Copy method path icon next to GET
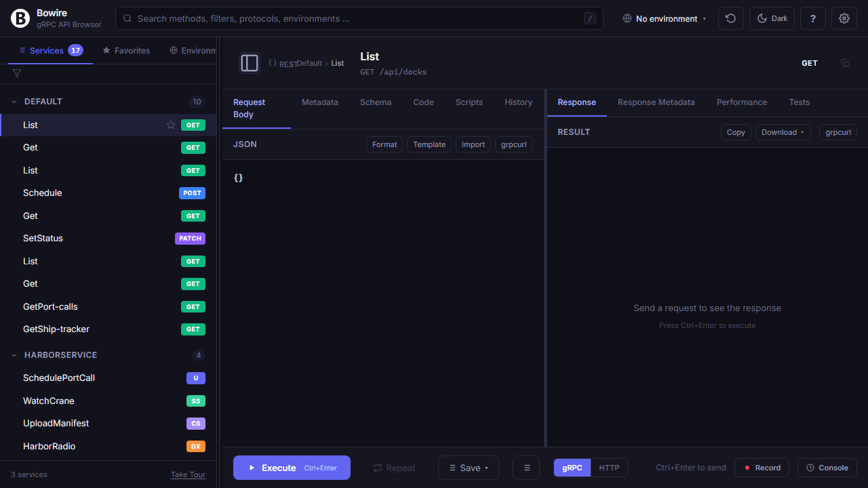 coord(845,63)
